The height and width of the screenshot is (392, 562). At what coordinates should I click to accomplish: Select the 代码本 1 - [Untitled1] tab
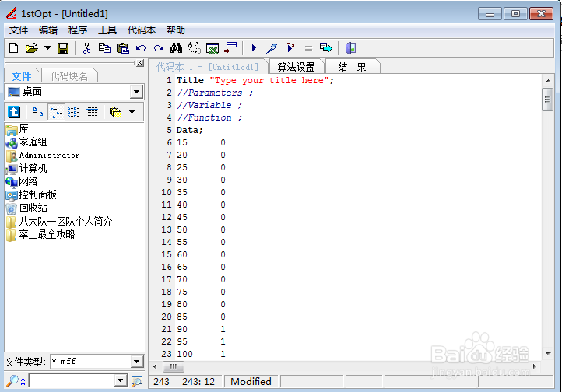pos(208,67)
